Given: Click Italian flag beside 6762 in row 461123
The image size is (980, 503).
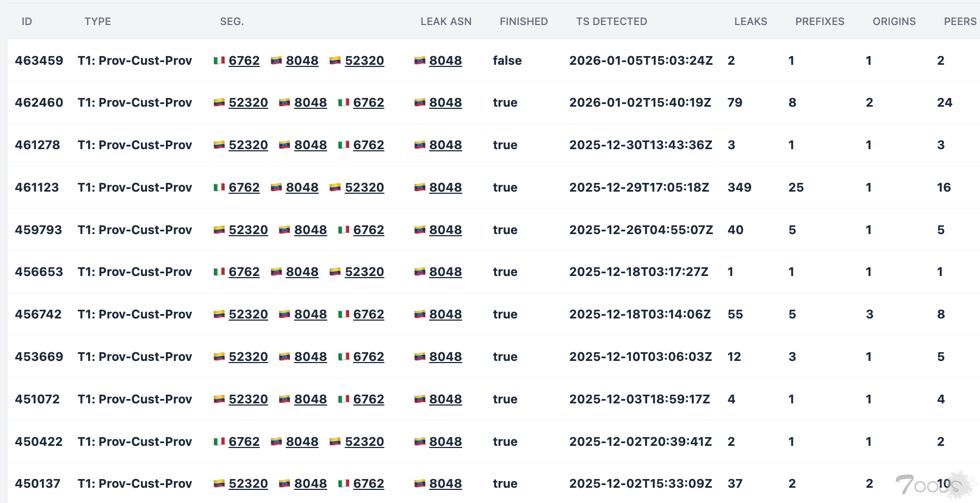Looking at the screenshot, I should [219, 187].
